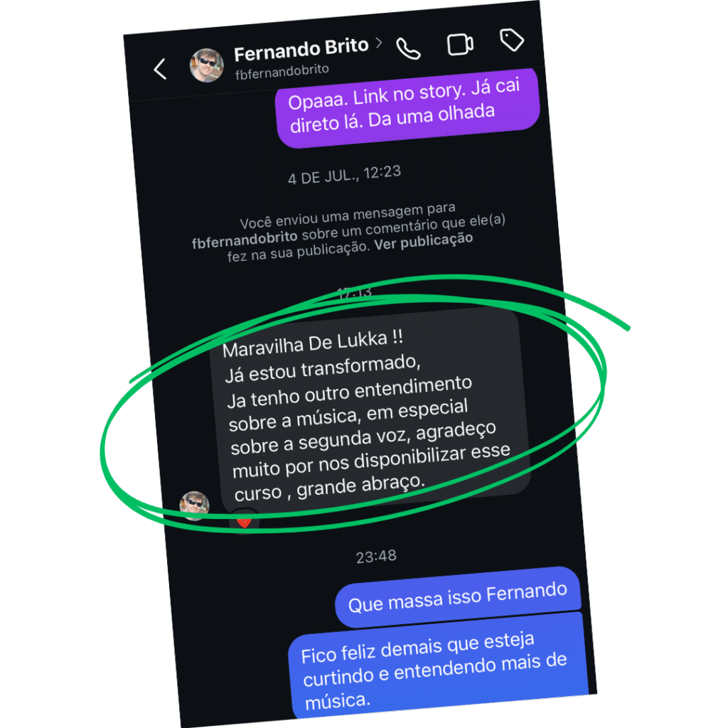This screenshot has height=728, width=728.
Task: Click the red heart reaction under message
Action: point(244,521)
